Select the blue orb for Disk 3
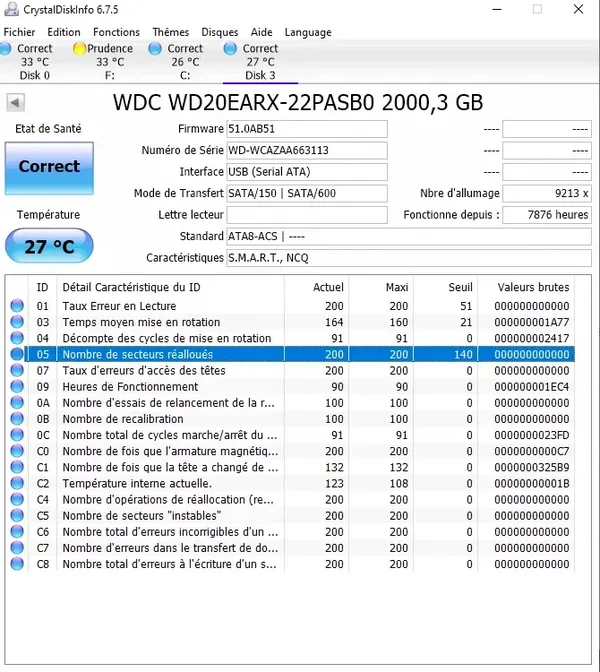The image size is (600, 672). (x=230, y=48)
